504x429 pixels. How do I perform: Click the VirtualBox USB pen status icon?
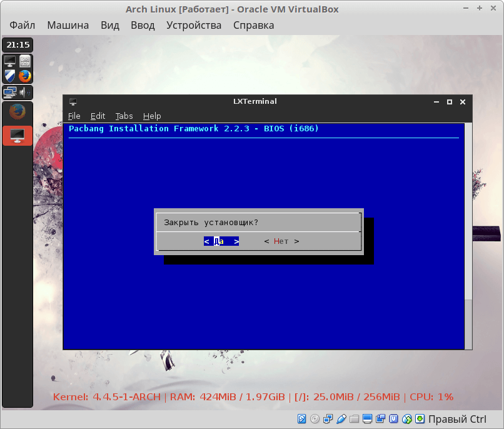[341, 418]
